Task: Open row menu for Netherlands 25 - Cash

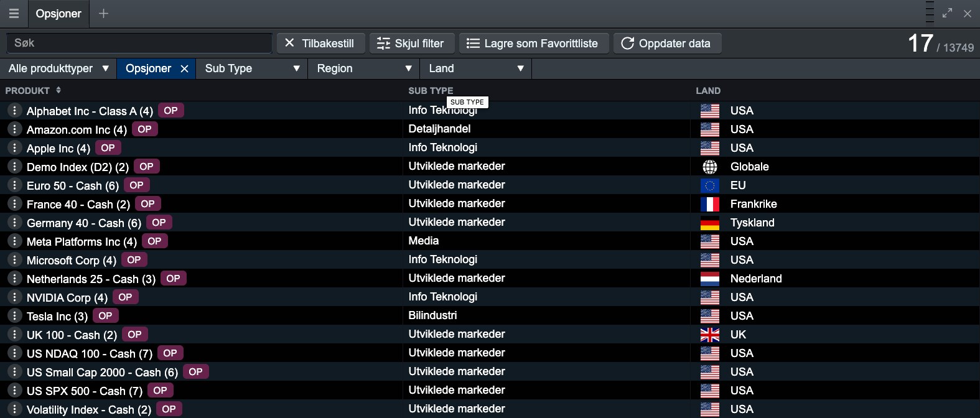Action: [x=14, y=279]
